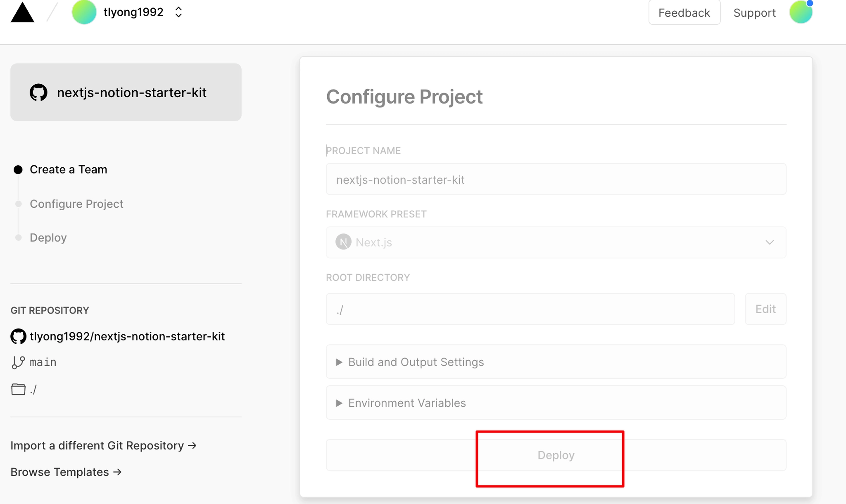Focus the Project Name input field

[x=556, y=179]
